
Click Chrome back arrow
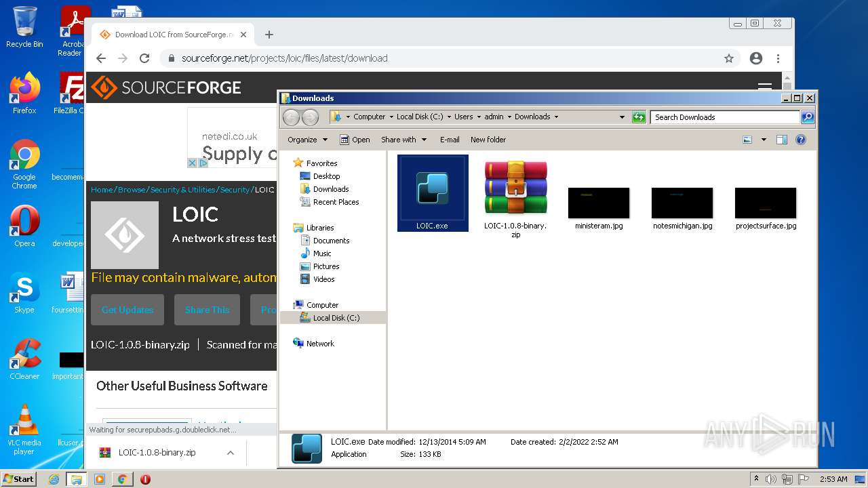pos(101,58)
